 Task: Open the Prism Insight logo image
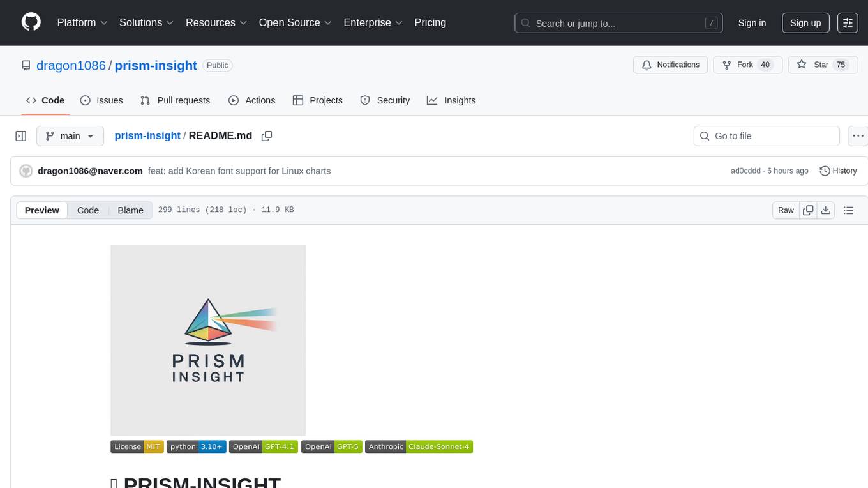coord(208,340)
